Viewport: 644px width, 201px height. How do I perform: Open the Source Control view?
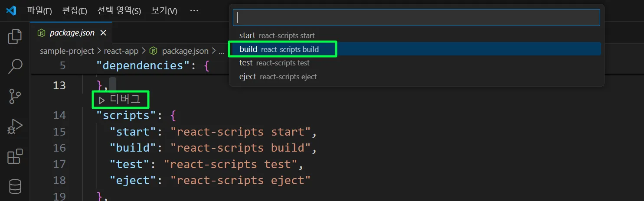click(x=15, y=96)
